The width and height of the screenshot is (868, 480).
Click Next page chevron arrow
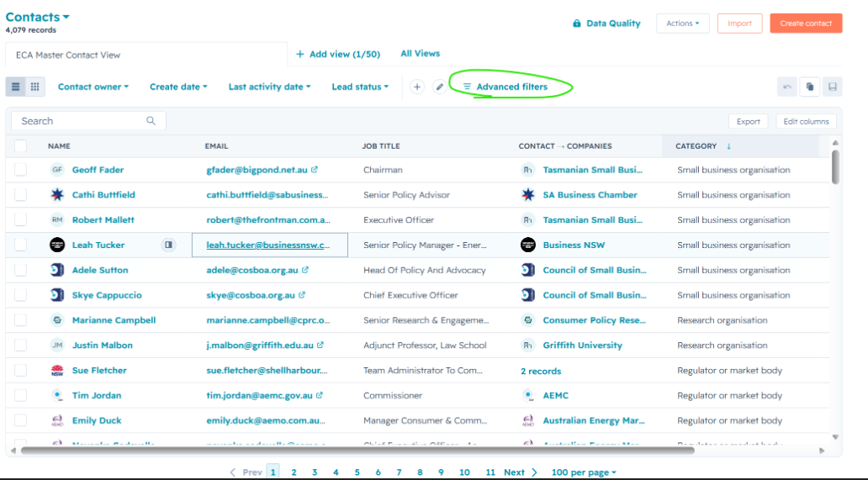click(x=534, y=472)
